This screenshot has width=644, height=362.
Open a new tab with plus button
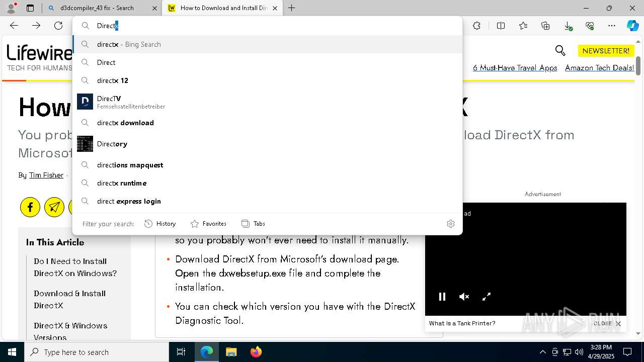(x=291, y=8)
